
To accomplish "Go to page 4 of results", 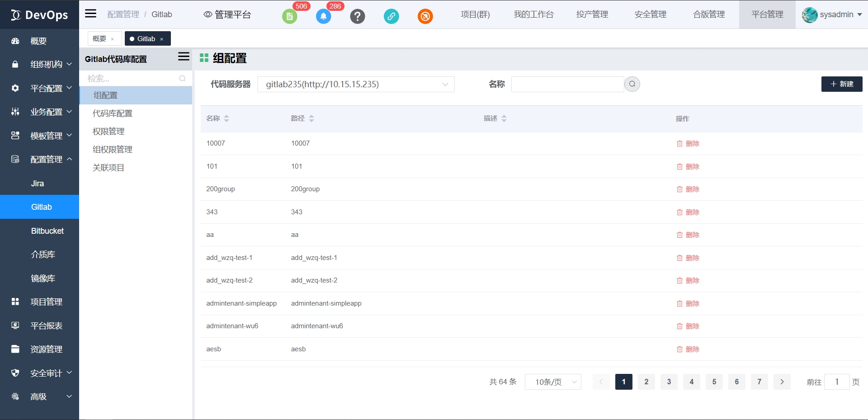I will coord(691,382).
